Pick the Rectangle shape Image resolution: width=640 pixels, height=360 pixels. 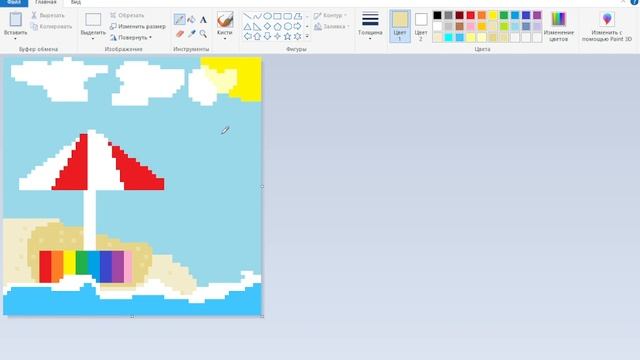pyautogui.click(x=278, y=16)
